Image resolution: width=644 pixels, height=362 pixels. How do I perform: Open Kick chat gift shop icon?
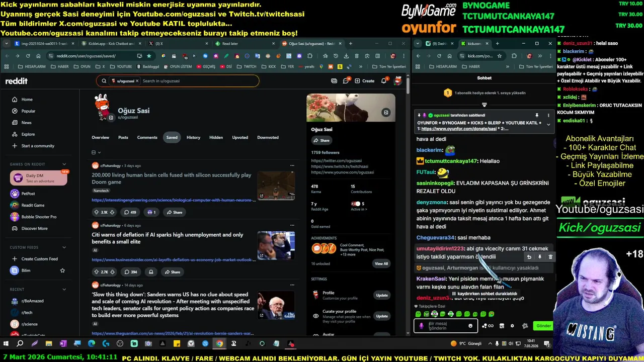point(502,326)
